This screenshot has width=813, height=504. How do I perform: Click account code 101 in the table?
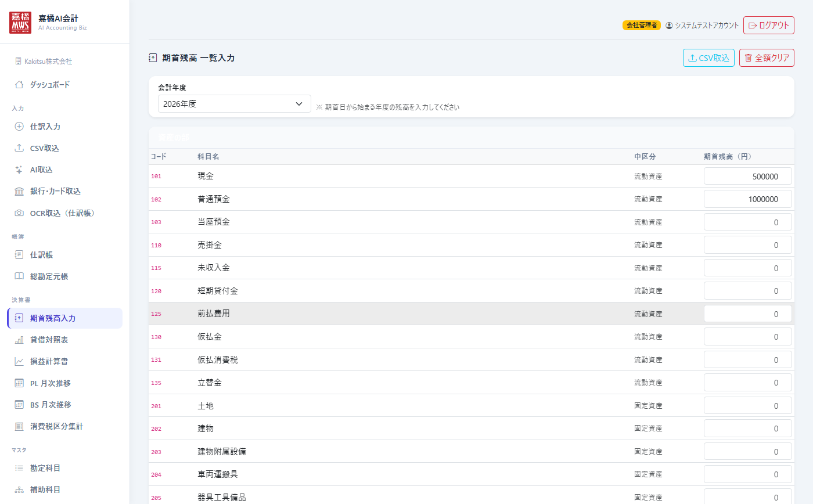156,177
